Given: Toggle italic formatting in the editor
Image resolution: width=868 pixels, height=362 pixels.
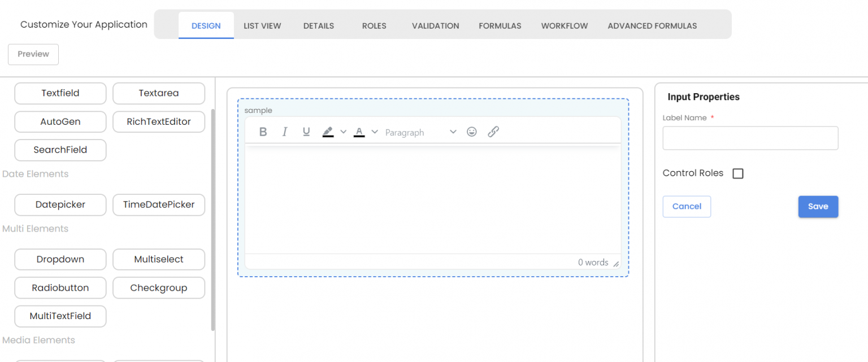Looking at the screenshot, I should coord(284,132).
